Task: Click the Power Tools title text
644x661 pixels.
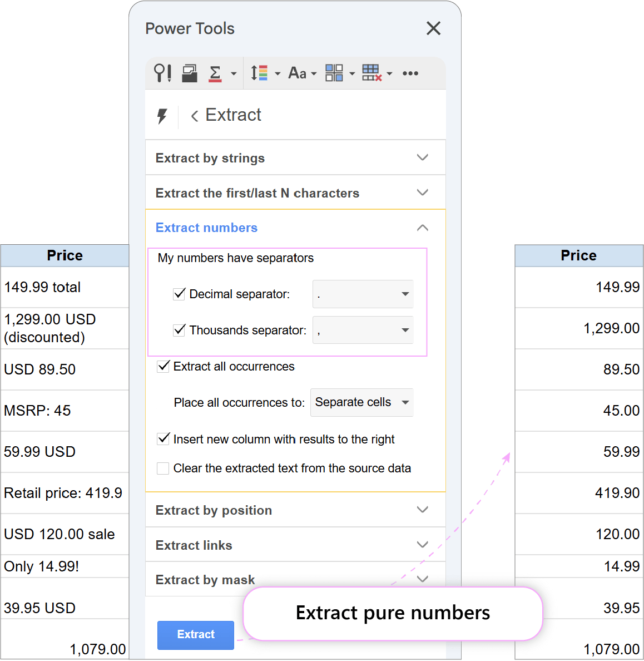Action: [x=190, y=29]
